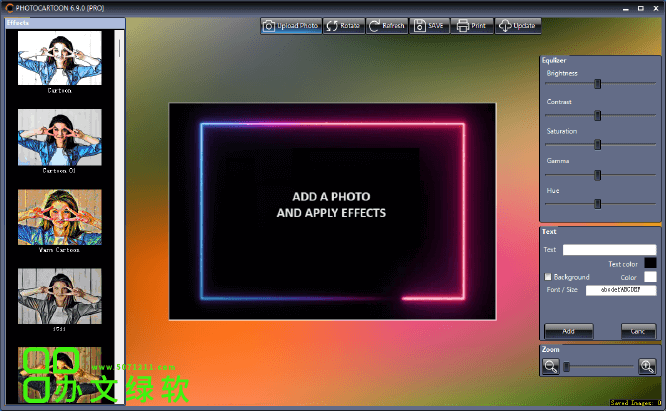Viewport: 666px width, 412px height.
Task: Click the zoom out magnifier icon
Action: [550, 367]
